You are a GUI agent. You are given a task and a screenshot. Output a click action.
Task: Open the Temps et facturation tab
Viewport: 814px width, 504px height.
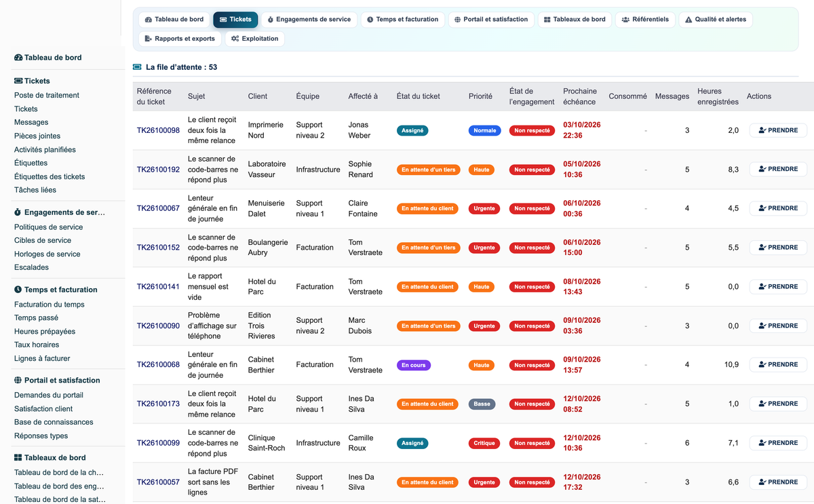tap(403, 20)
